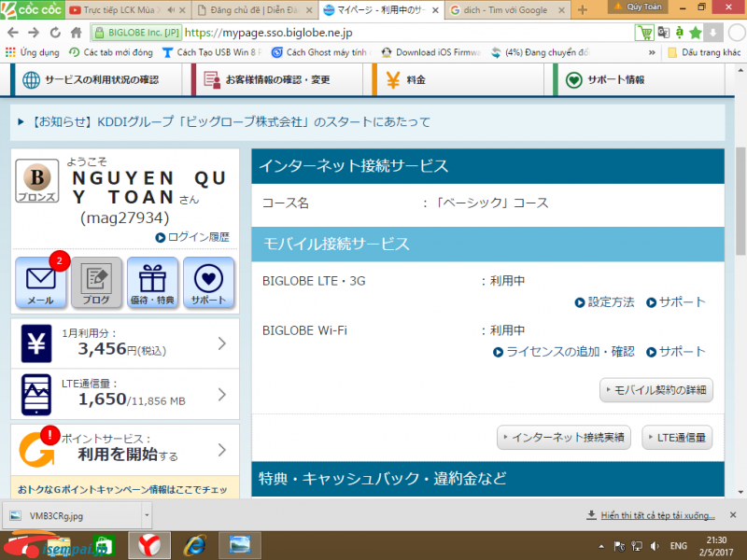Open the VMB3CRg.jpg download dropdown arrow
Image resolution: width=747 pixels, height=560 pixels.
(x=147, y=515)
